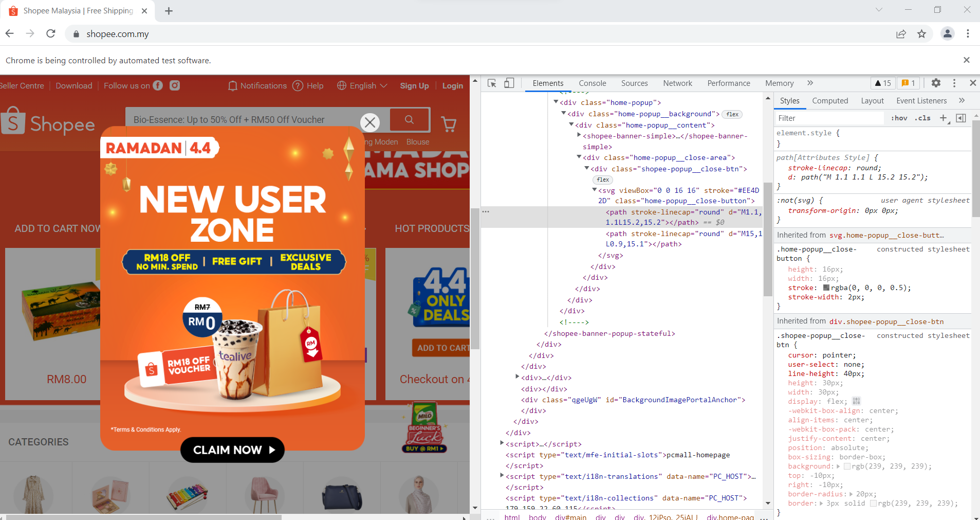Collapse the home-popup__background node
Screen dimensions: 980x520
point(564,113)
